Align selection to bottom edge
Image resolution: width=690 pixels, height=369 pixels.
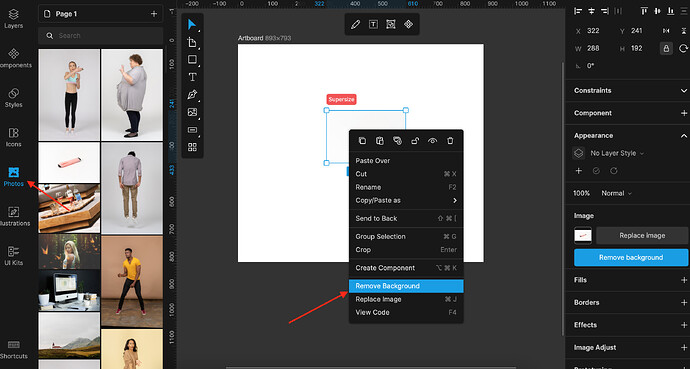tap(670, 11)
